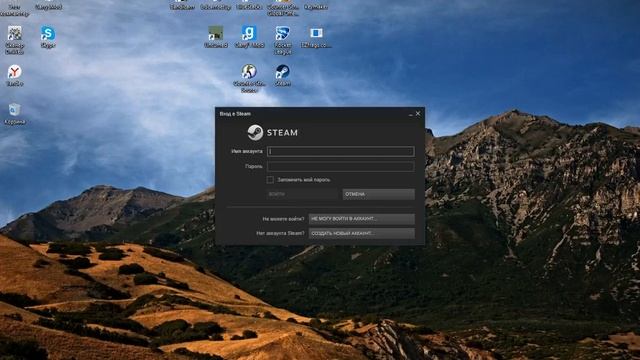Select the Garry's Mod desktop shortcut
Image resolution: width=640 pixels, height=360 pixels.
[x=249, y=37]
